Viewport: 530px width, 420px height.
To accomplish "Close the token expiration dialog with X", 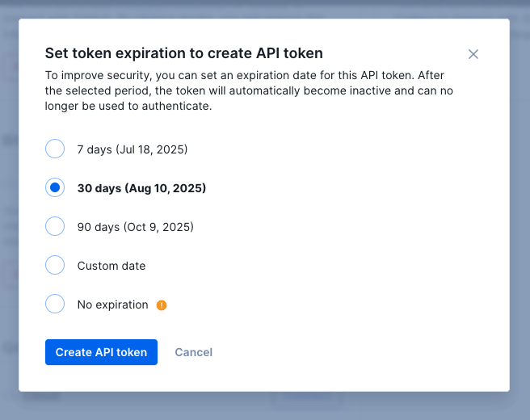I will tap(473, 54).
